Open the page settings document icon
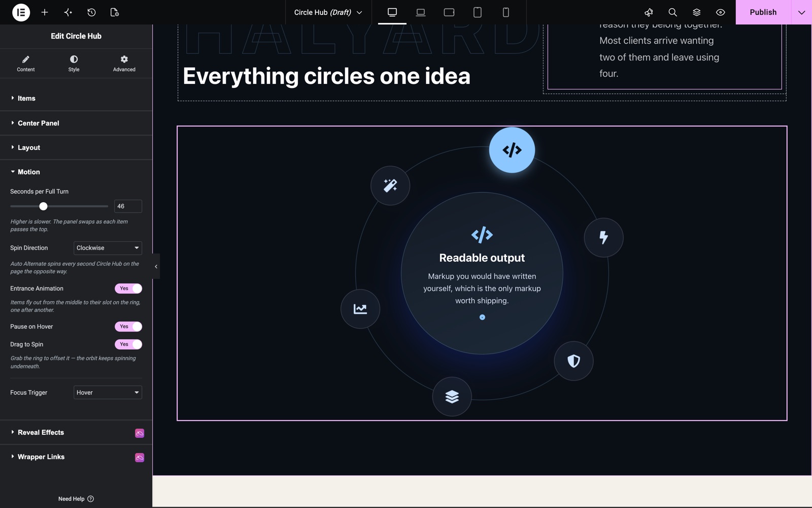Screen dimensions: 812x508 click(115, 12)
